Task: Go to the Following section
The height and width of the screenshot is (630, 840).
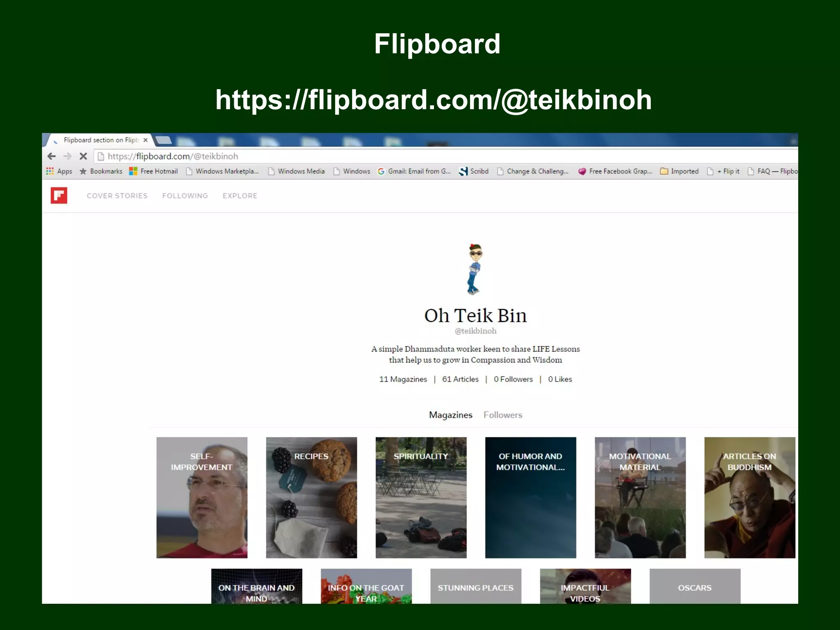Action: (x=185, y=196)
